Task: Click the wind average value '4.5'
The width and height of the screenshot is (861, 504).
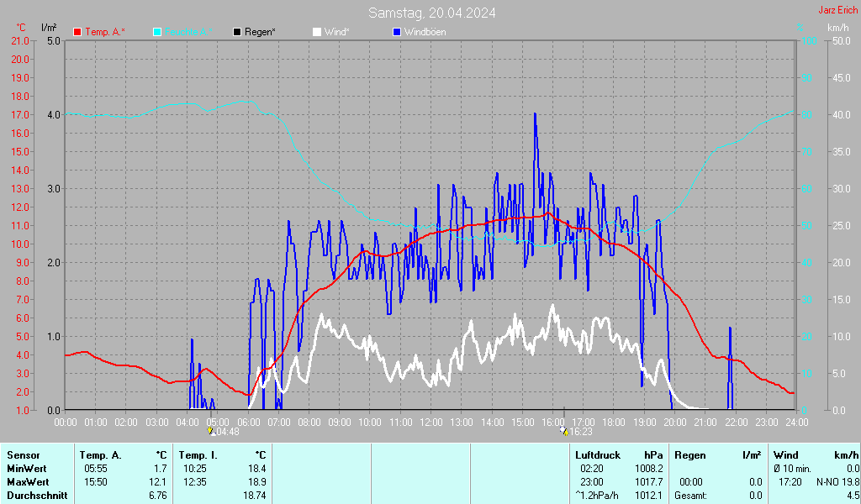Action: (x=853, y=496)
